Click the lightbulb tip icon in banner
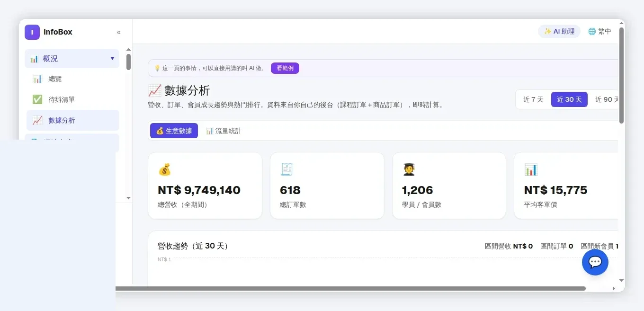The image size is (644, 311). click(157, 68)
